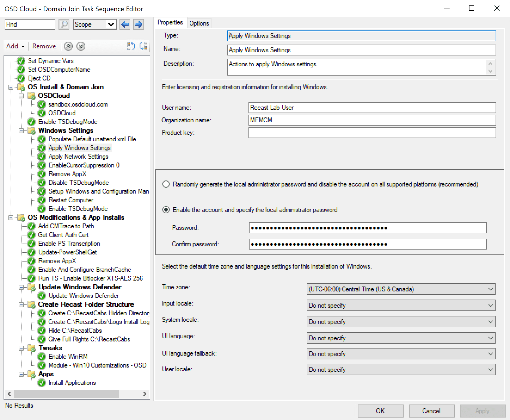The width and height of the screenshot is (510, 420).
Task: Click the move step down circle icon
Action: pyautogui.click(x=81, y=46)
